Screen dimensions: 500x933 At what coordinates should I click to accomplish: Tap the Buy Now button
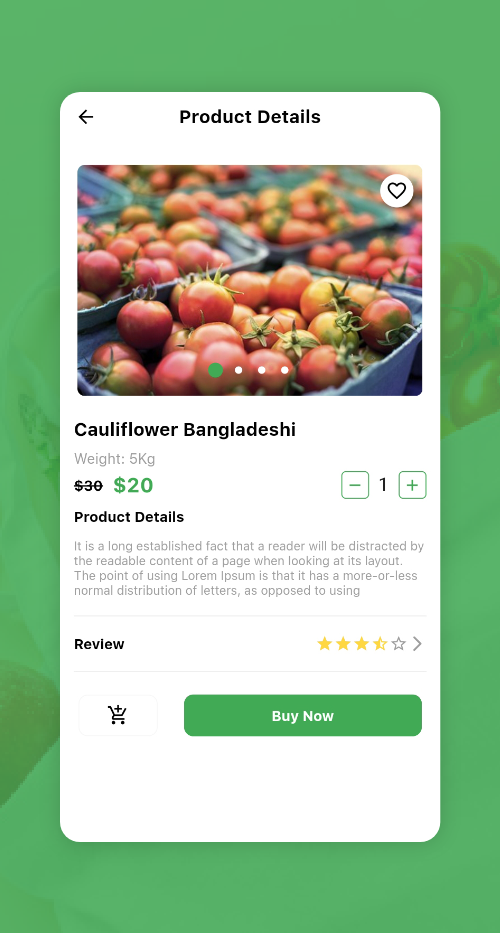tap(302, 715)
